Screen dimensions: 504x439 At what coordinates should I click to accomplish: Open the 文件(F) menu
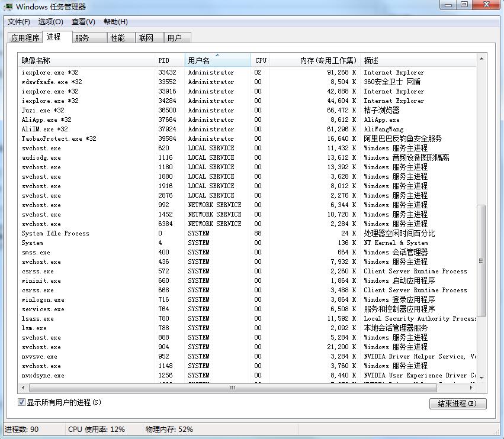18,22
